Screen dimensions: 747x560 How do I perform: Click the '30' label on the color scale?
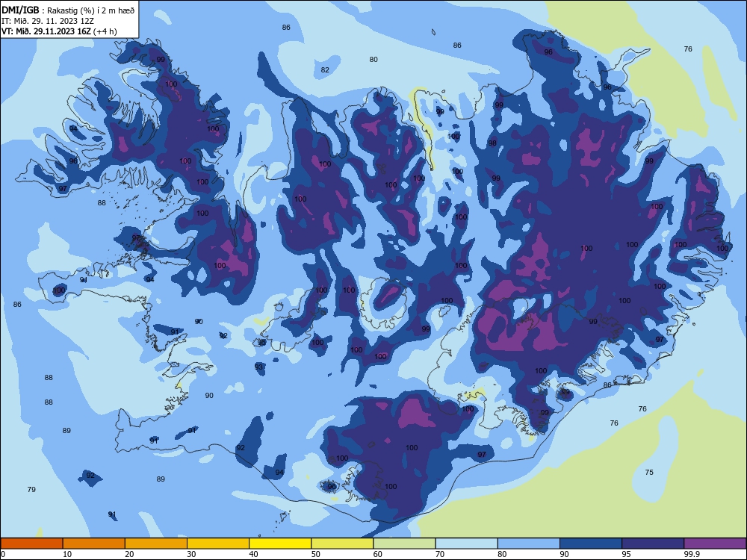[191, 554]
